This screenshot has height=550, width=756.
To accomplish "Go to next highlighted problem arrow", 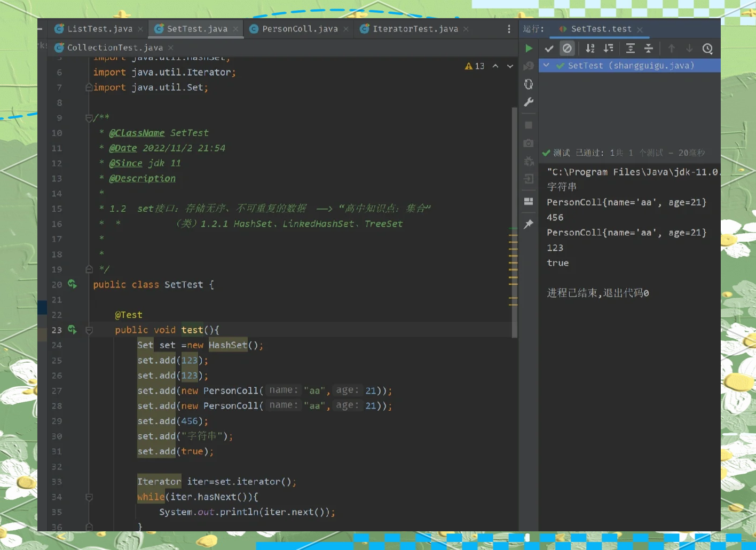I will coord(510,66).
